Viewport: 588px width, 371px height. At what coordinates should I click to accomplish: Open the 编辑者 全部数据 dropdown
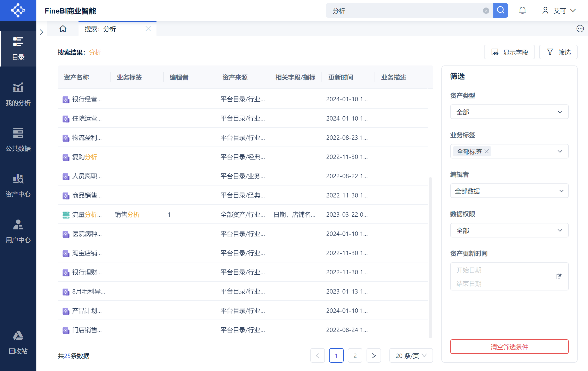pyautogui.click(x=509, y=191)
